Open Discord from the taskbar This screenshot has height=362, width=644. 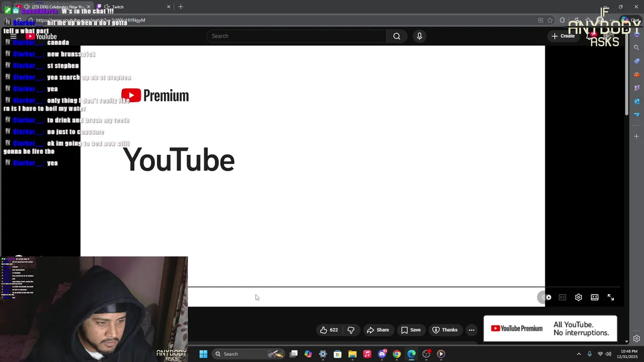click(382, 354)
